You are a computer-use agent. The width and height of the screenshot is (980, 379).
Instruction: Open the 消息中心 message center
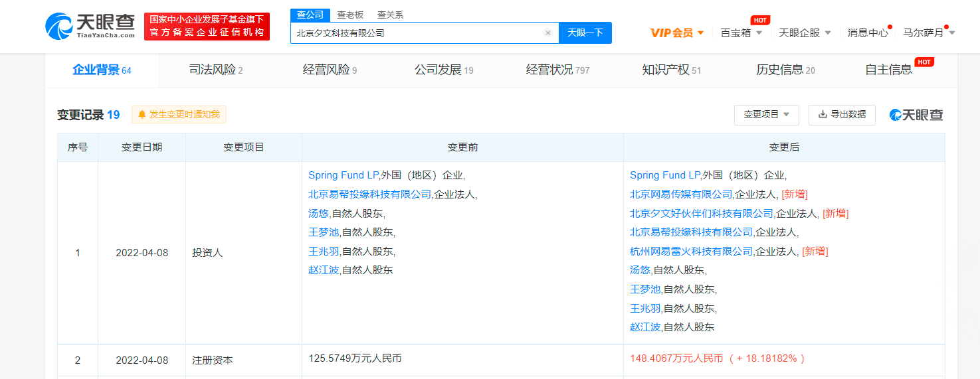[x=868, y=33]
